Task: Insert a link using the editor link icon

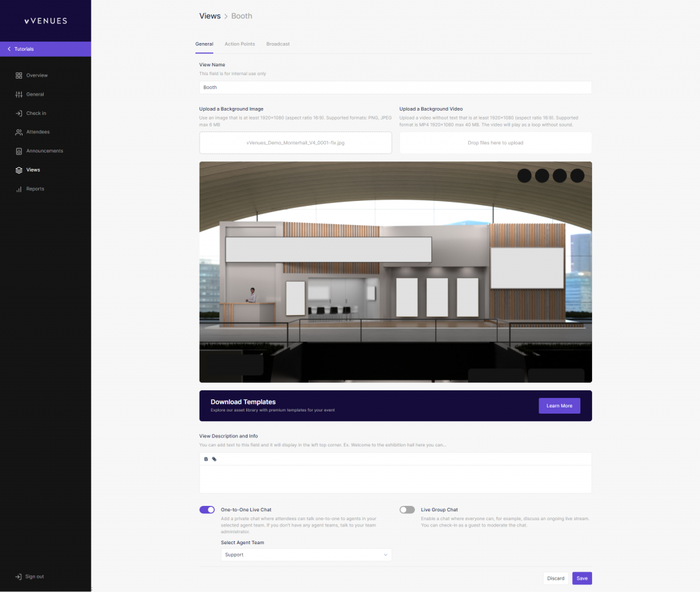Action: coord(214,459)
